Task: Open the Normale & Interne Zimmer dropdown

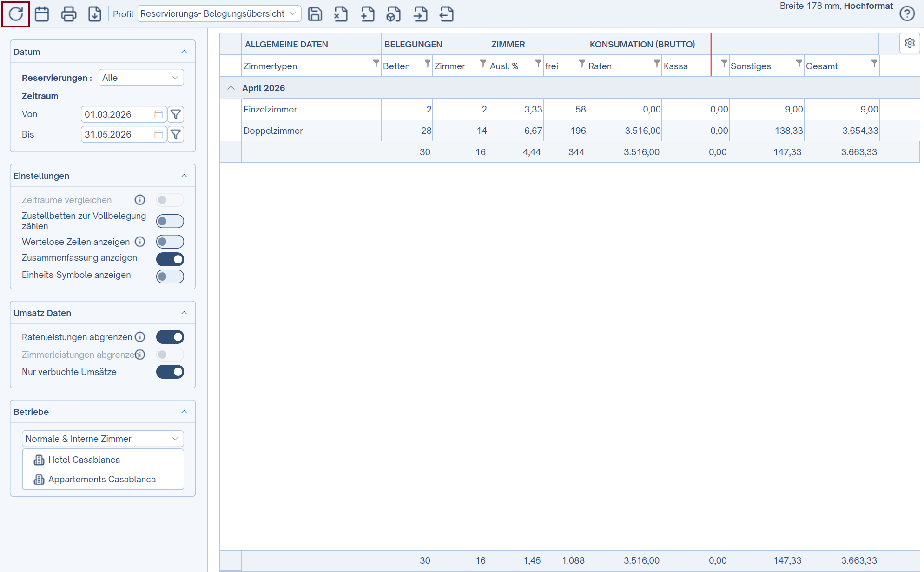Action: click(103, 439)
